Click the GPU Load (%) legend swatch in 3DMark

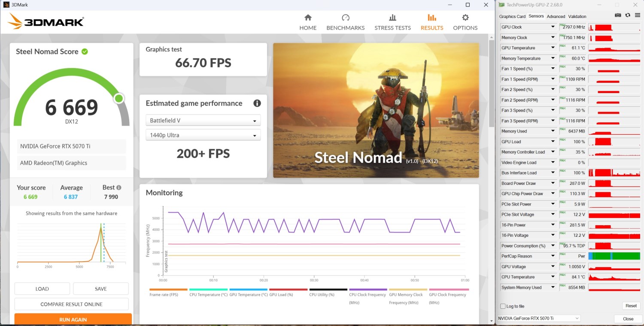click(288, 290)
